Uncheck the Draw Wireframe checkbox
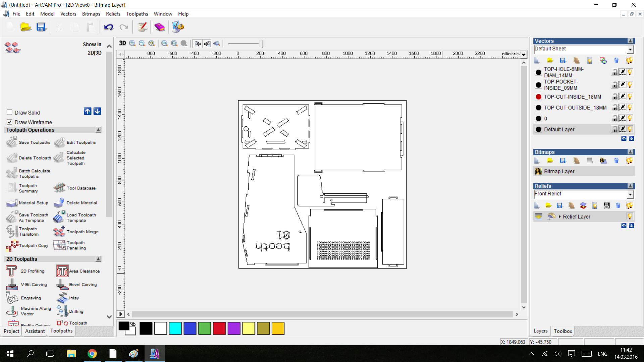The height and width of the screenshot is (362, 644). pyautogui.click(x=9, y=122)
